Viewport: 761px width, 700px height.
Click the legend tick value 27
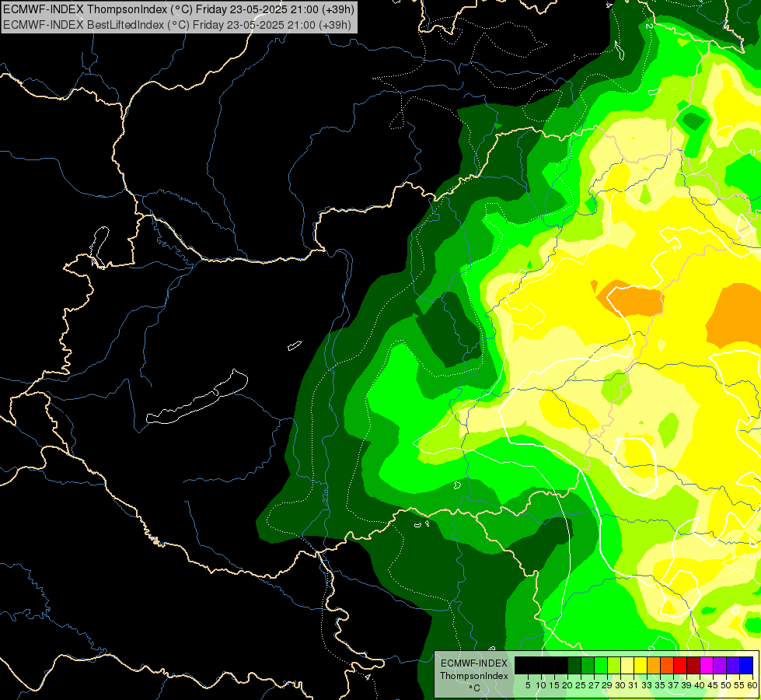(594, 685)
